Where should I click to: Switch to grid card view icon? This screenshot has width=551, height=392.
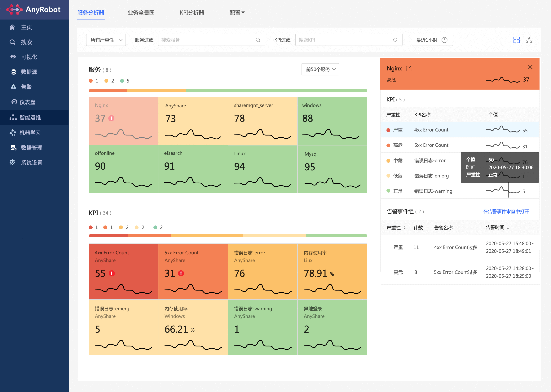516,40
